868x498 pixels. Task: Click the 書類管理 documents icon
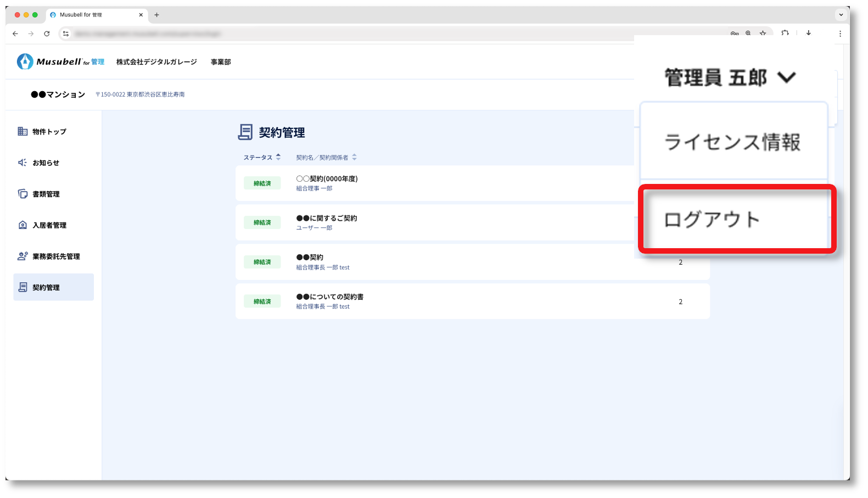pyautogui.click(x=23, y=194)
